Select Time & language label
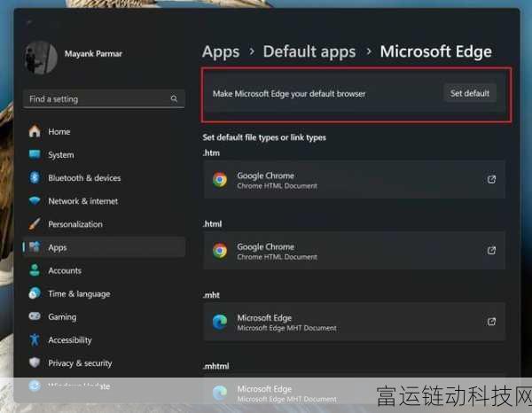This screenshot has height=413, width=532. 79,294
